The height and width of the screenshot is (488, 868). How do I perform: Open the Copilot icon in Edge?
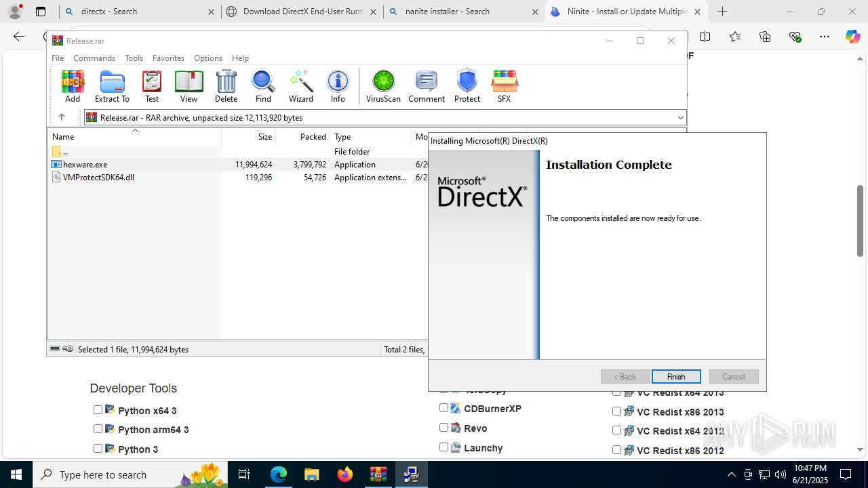[852, 37]
